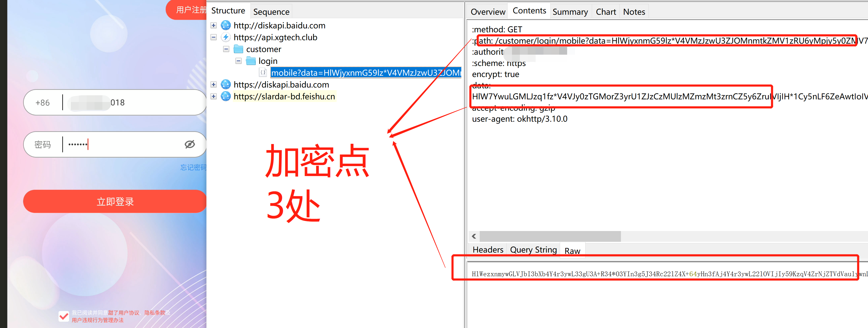This screenshot has width=868, height=328.
Task: Click the login folder icon
Action: 251,61
